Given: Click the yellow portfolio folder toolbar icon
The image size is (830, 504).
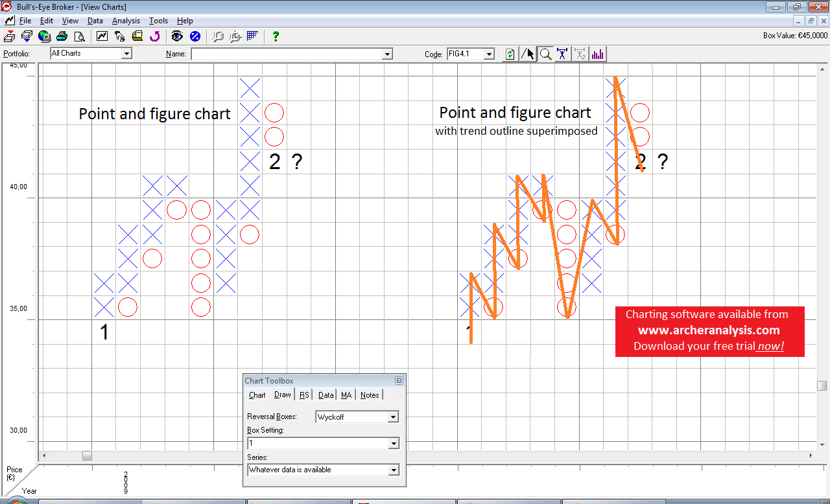Looking at the screenshot, I should coord(137,36).
